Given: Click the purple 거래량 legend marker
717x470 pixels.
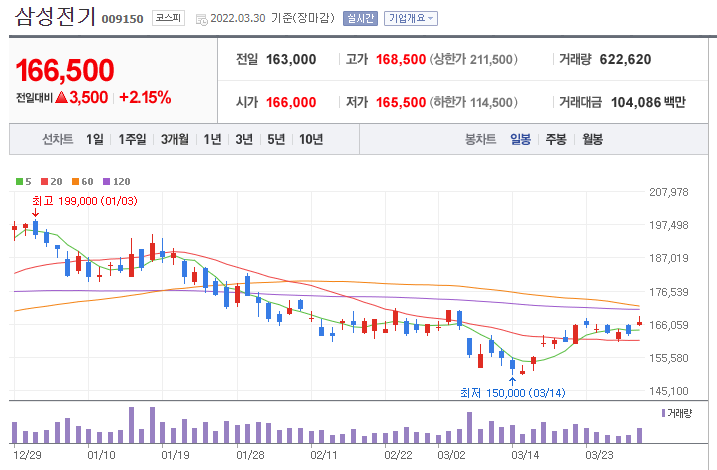Looking at the screenshot, I should [663, 413].
